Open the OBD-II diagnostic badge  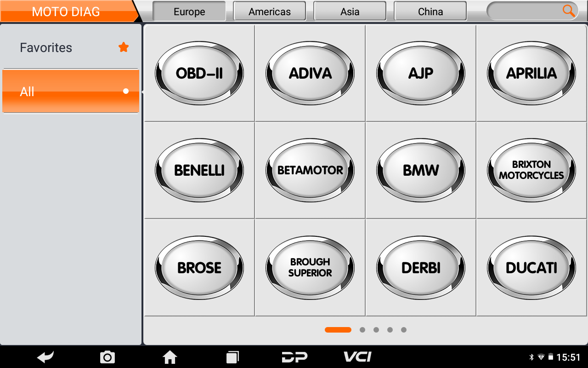pyautogui.click(x=199, y=73)
